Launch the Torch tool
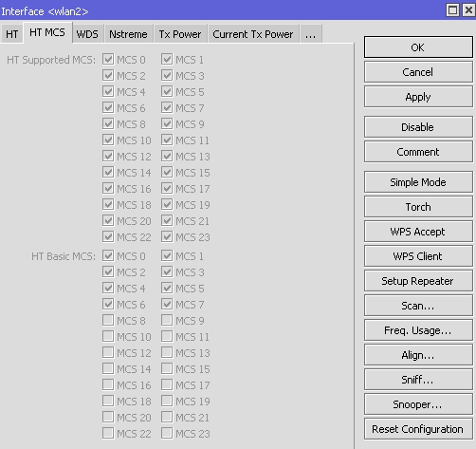476x449 pixels. pos(418,207)
